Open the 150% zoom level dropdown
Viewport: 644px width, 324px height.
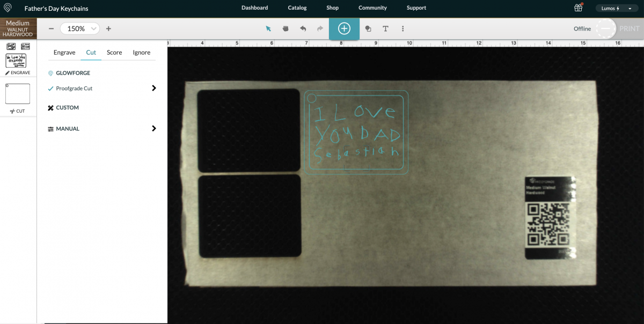(80, 28)
